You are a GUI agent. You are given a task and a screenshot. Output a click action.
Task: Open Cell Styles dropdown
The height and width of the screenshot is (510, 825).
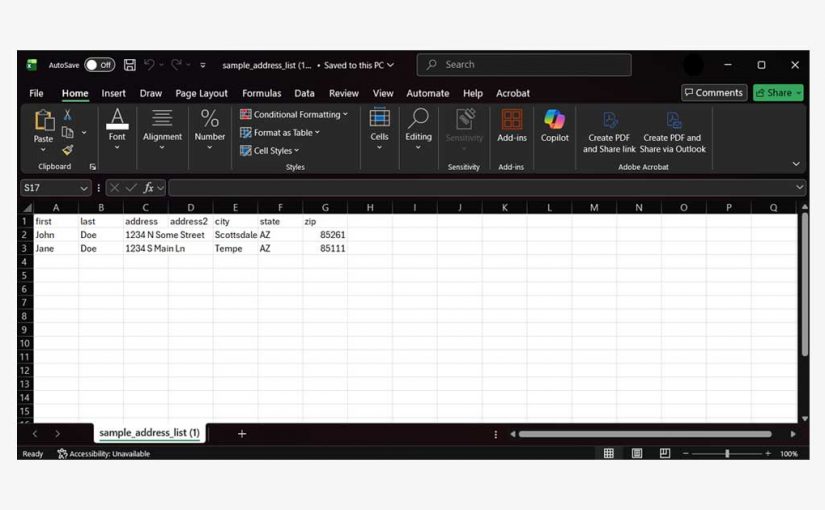coord(269,151)
